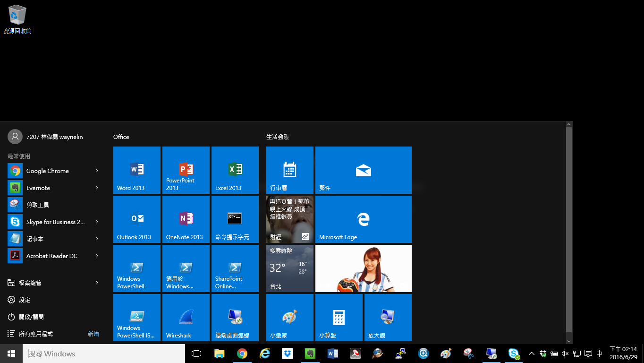Expand 記事本 jump list arrow
This screenshot has width=644, height=363.
(97, 239)
